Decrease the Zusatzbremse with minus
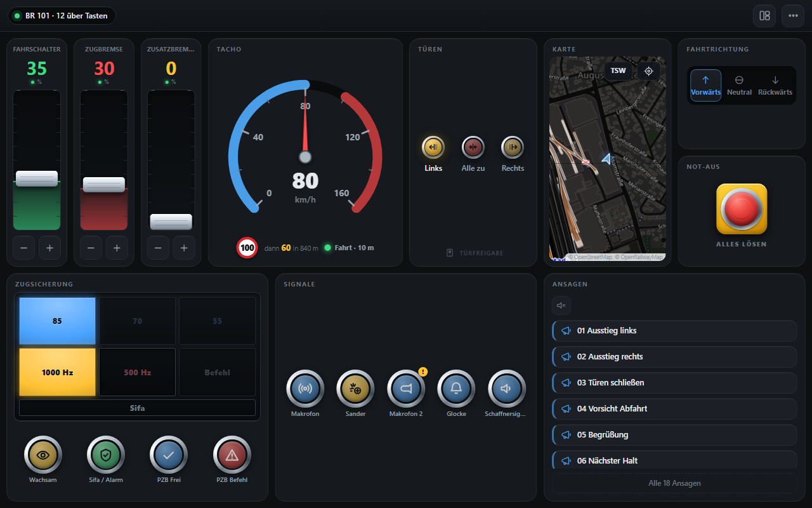Image resolution: width=812 pixels, height=508 pixels. coord(159,248)
